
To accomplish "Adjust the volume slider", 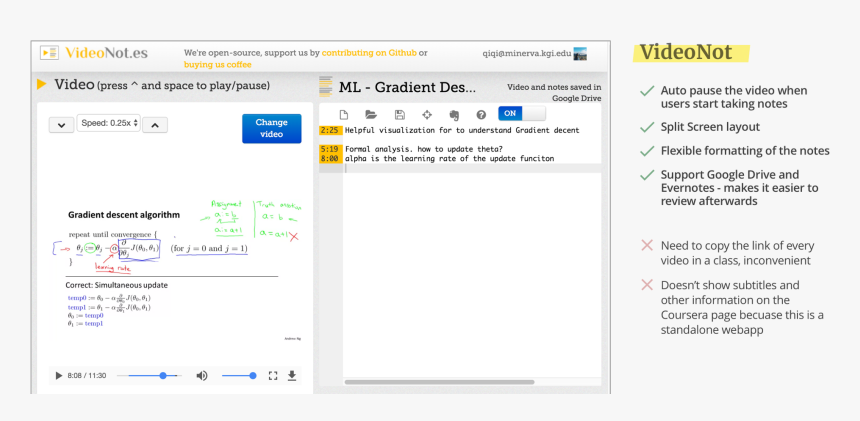I will tap(239, 376).
